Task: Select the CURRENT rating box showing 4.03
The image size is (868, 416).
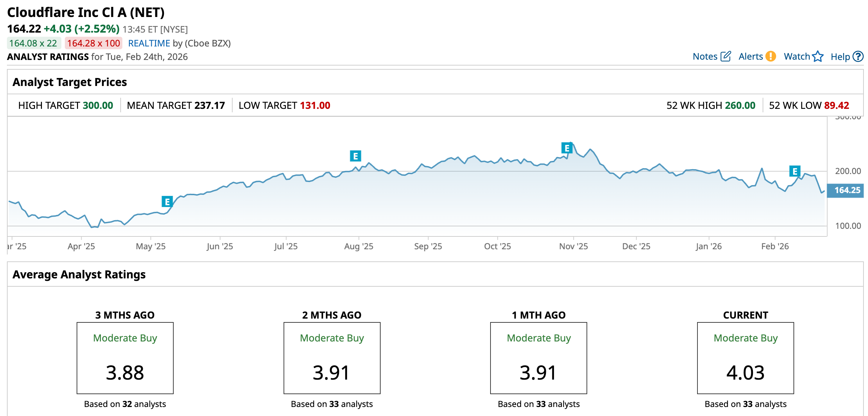Action: point(745,358)
